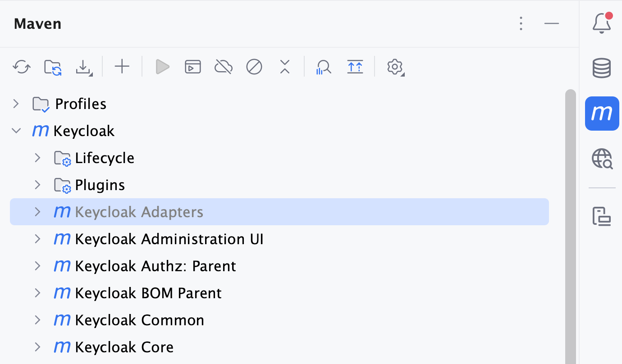
Task: Open Maven settings from the gear icon
Action: point(395,67)
